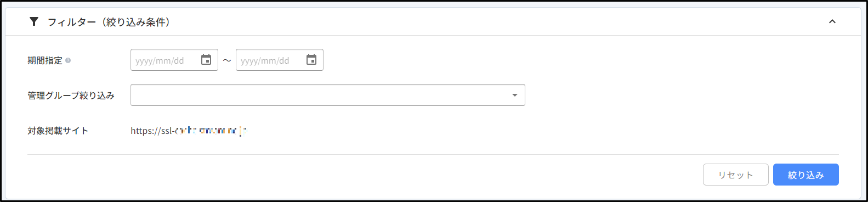Click empty area of filter header bar
The width and height of the screenshot is (868, 202).
(x=493, y=22)
